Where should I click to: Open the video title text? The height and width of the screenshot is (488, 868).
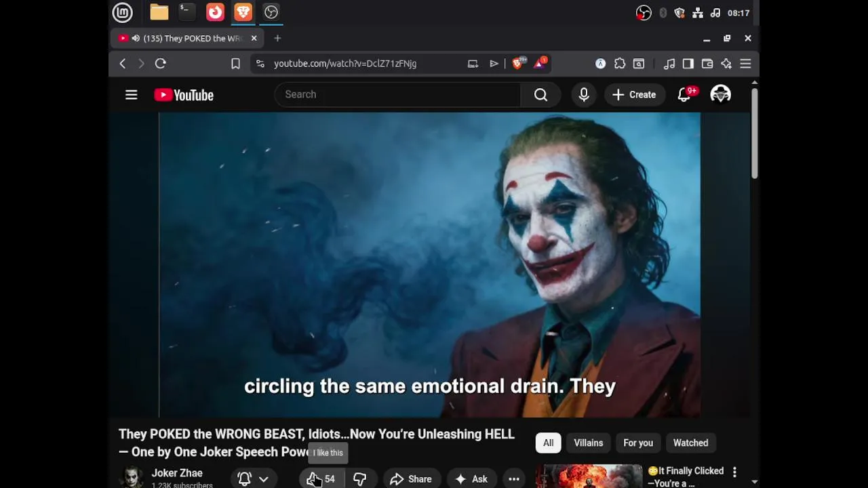pos(317,443)
